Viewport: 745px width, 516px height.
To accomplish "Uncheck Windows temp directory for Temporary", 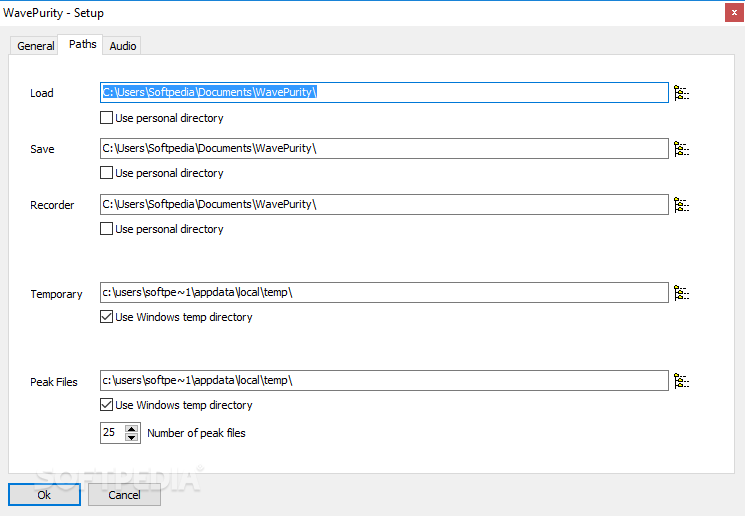I will click(x=106, y=316).
